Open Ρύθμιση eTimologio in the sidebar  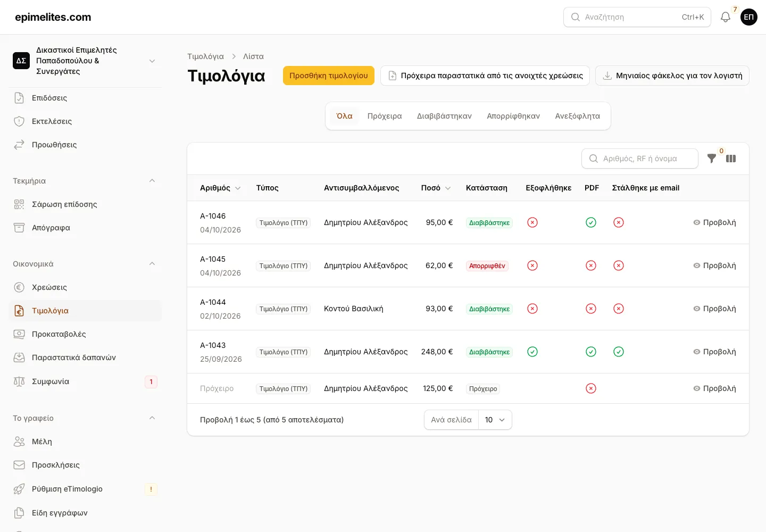tap(86, 489)
